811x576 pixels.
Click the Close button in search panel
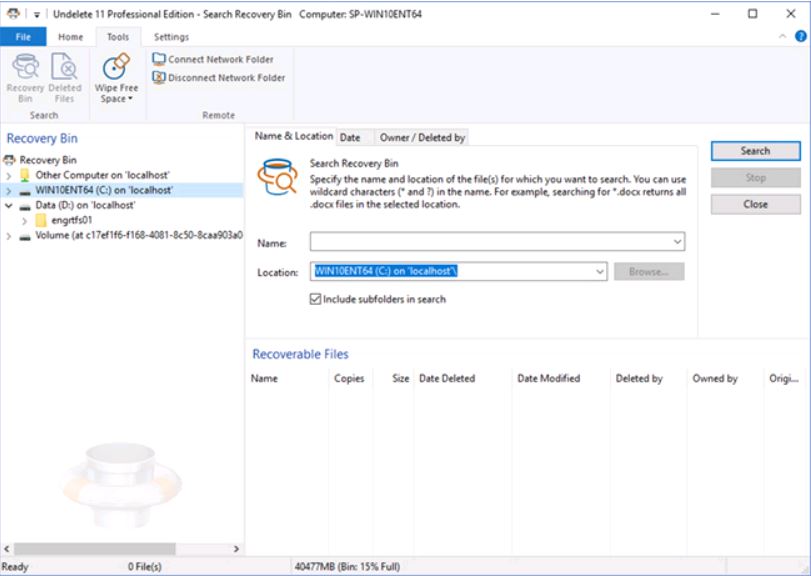[x=756, y=204]
